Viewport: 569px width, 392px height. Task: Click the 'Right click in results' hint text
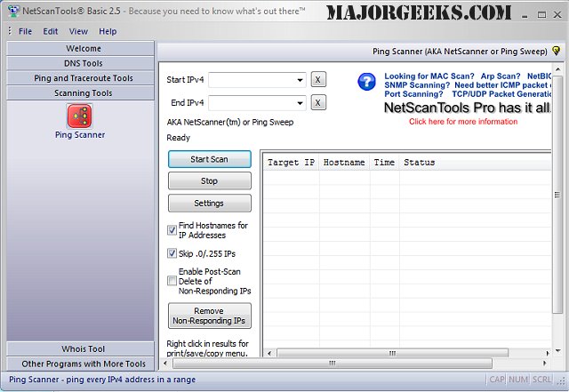click(207, 348)
